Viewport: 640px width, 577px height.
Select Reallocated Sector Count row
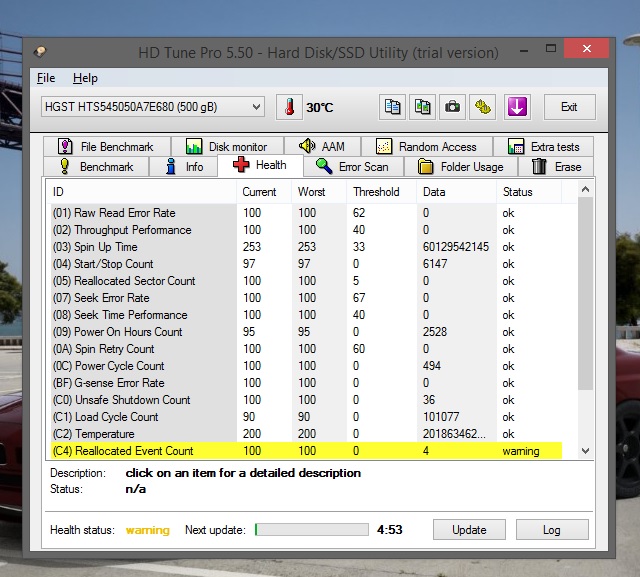306,281
